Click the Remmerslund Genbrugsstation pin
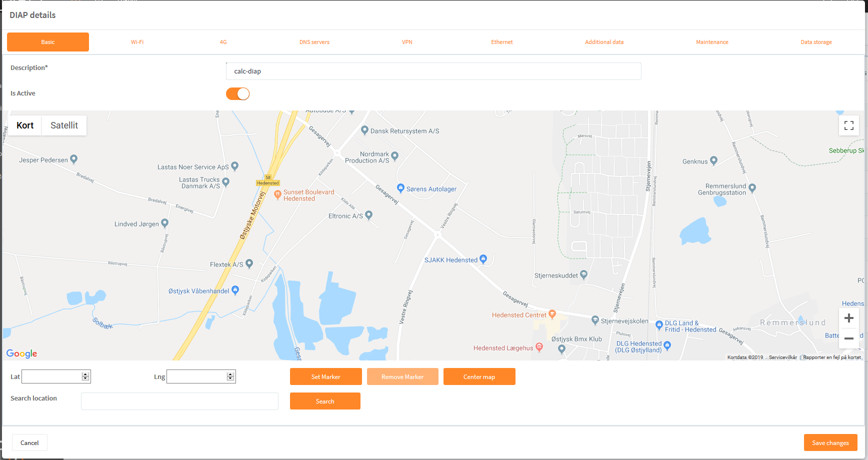Image resolution: width=868 pixels, height=460 pixels. click(x=752, y=188)
